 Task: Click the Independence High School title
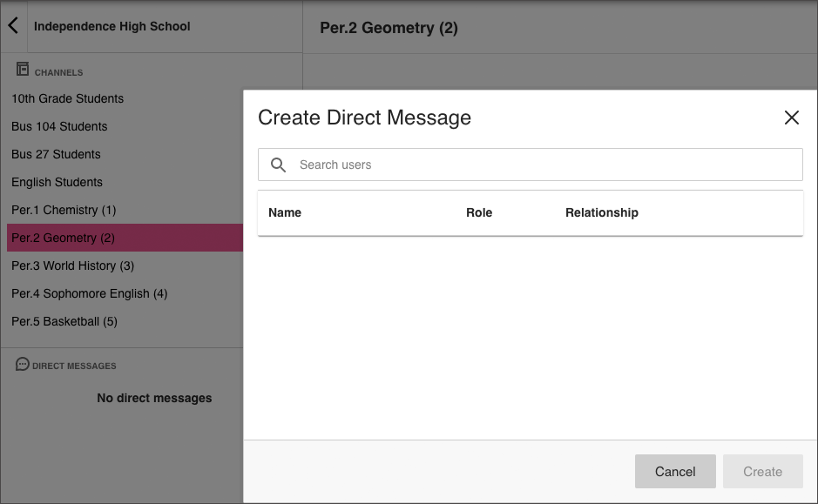(112, 26)
